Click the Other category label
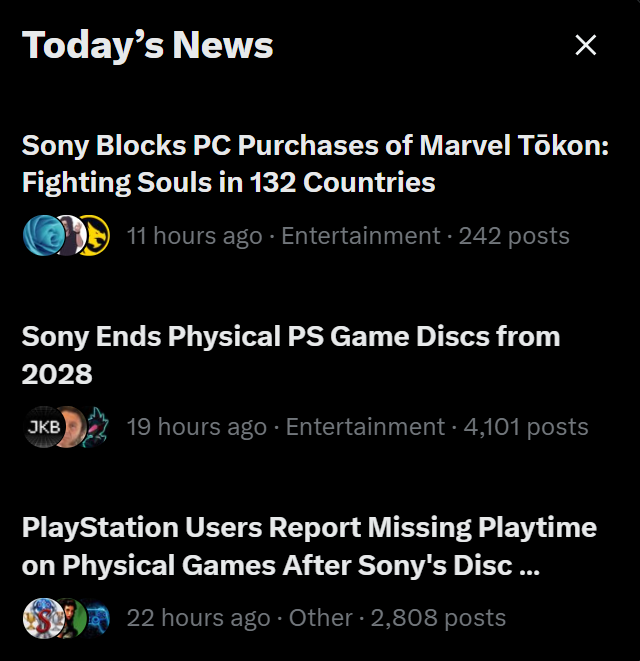The width and height of the screenshot is (640, 661). pos(320,618)
